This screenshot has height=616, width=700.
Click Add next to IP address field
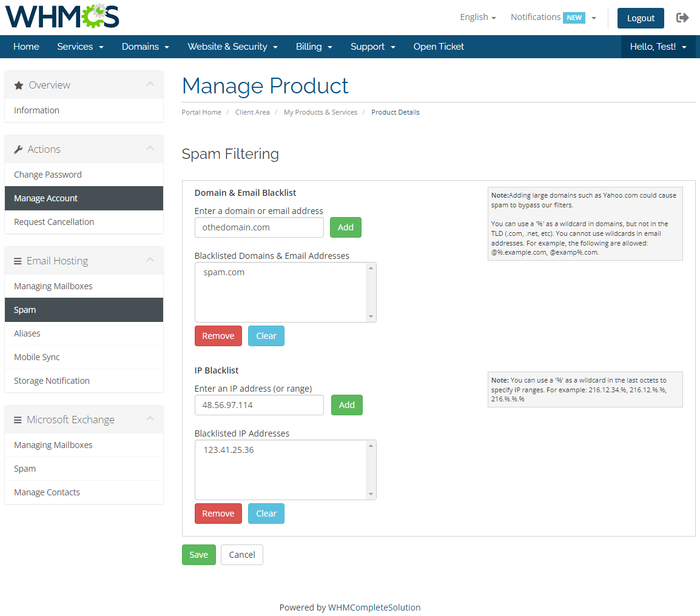[x=347, y=405]
